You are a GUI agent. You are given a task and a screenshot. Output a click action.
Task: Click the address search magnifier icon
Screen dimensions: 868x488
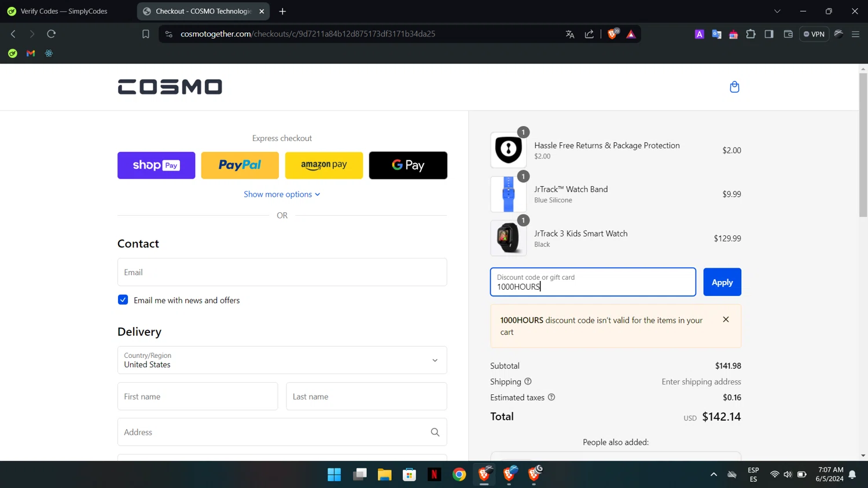[x=435, y=432]
